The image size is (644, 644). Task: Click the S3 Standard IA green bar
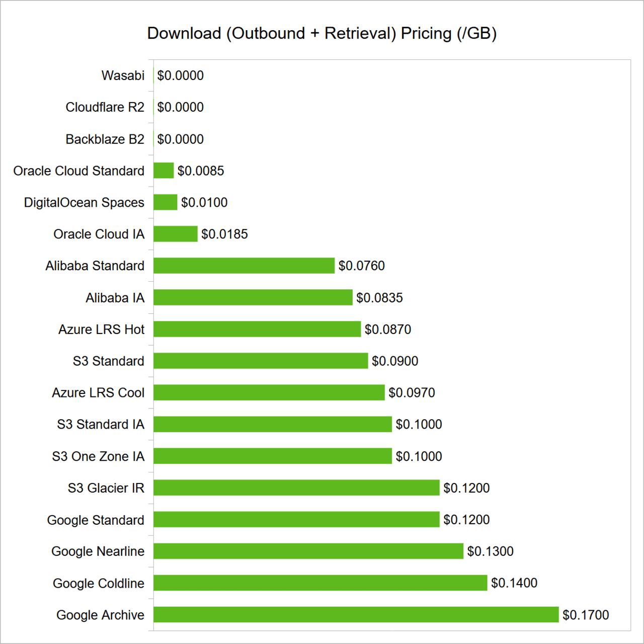273,424
